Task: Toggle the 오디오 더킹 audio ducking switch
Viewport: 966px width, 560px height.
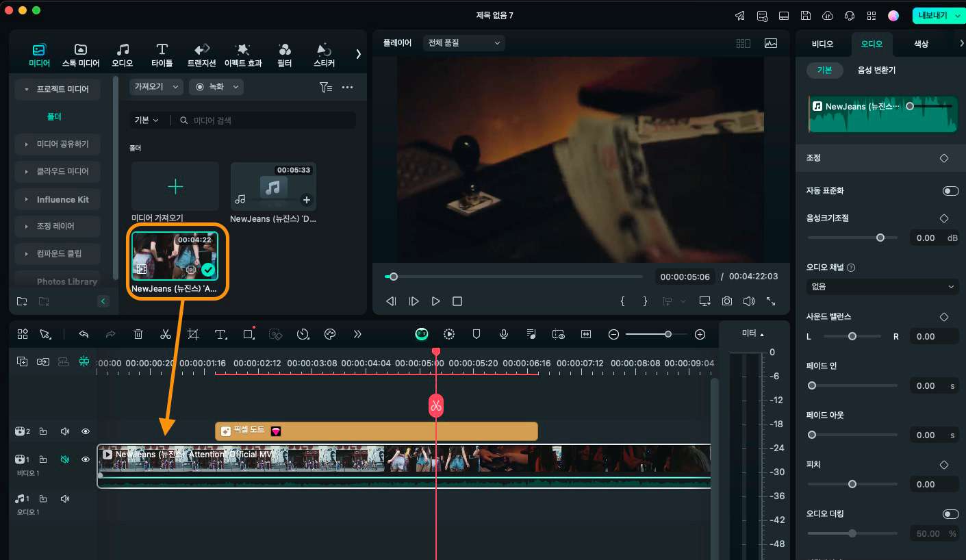Action: [x=950, y=514]
